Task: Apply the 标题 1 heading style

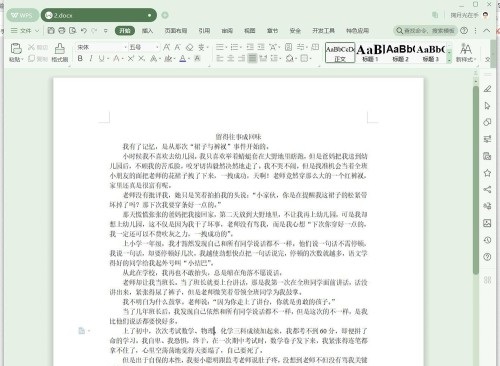Action: [x=370, y=53]
